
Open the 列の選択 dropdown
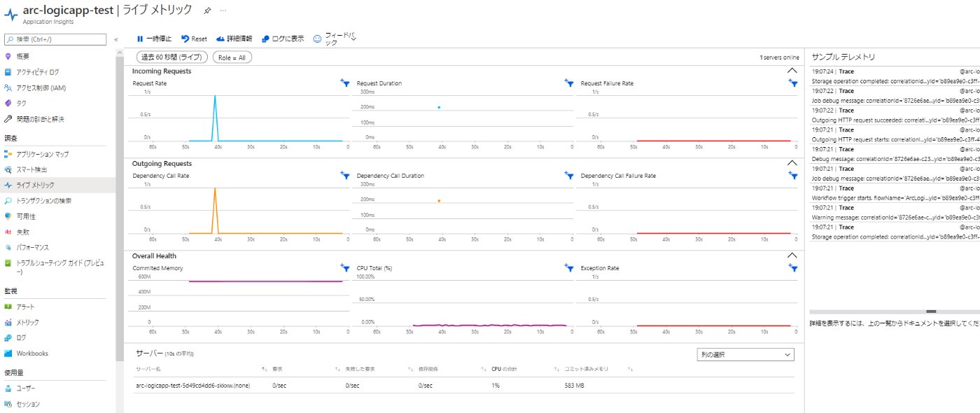tap(745, 355)
